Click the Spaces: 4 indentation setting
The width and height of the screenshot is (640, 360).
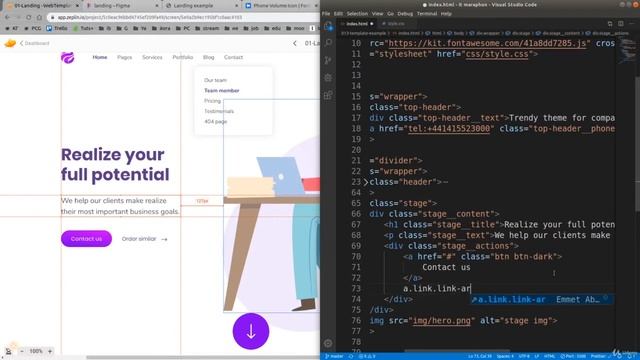[x=505, y=356]
